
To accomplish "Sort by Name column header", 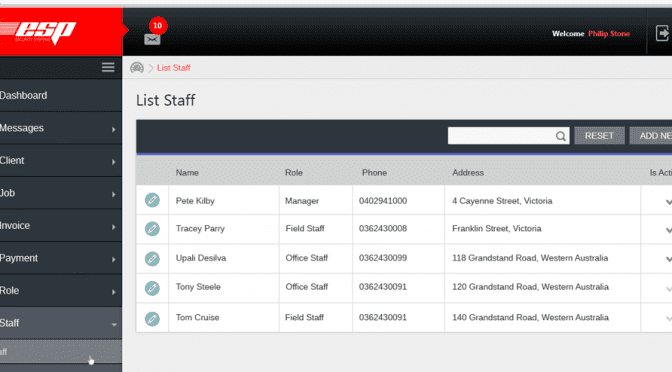I will tap(187, 173).
